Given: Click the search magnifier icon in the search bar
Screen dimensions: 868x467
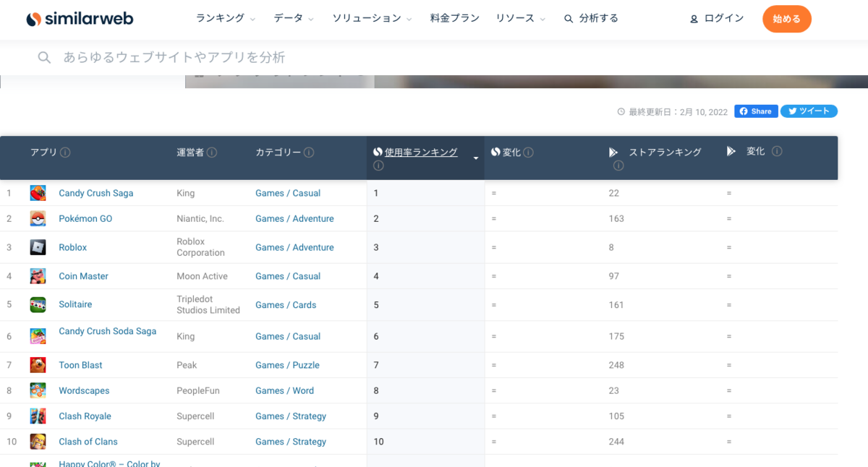Looking at the screenshot, I should tap(44, 57).
